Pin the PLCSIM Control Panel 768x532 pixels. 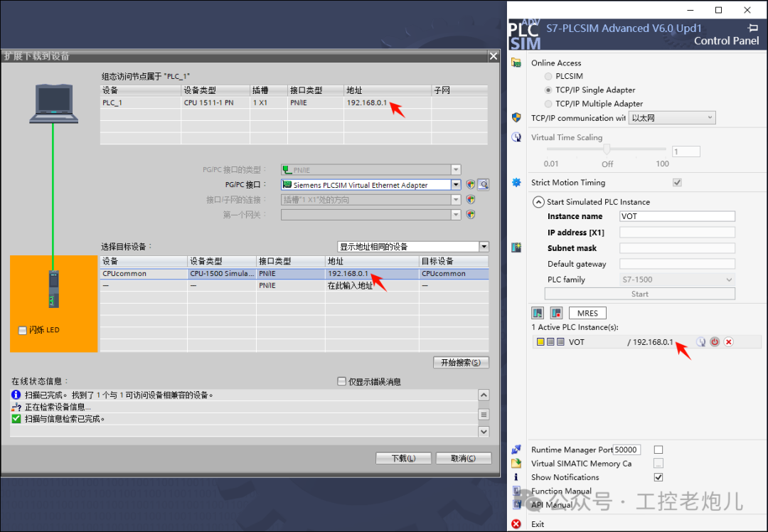(x=753, y=28)
